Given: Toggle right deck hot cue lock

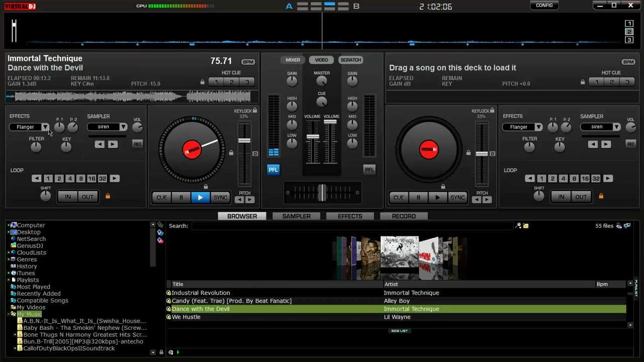Looking at the screenshot, I should point(583,82).
